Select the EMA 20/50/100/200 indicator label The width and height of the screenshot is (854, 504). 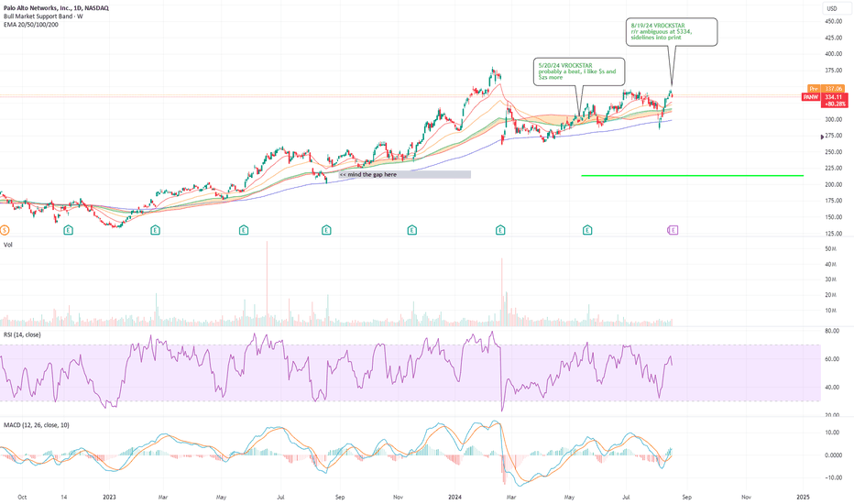[31, 25]
